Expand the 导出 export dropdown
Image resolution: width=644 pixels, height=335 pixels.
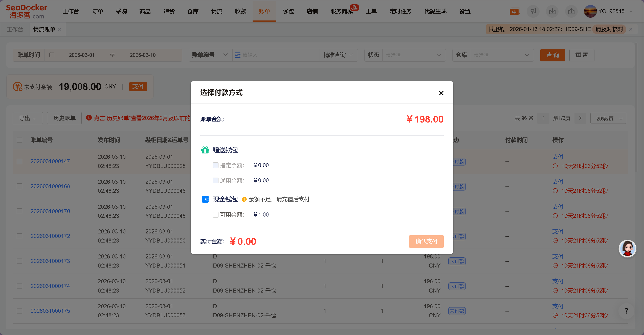pos(28,118)
